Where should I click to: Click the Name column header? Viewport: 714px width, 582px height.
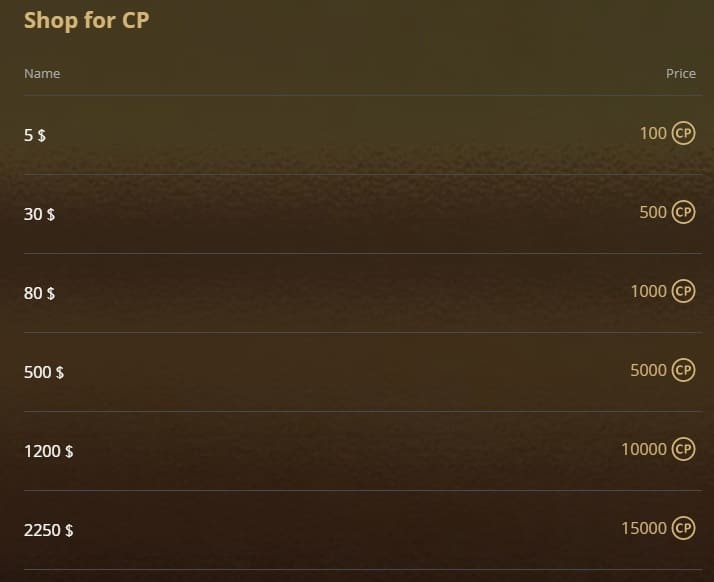pyautogui.click(x=42, y=74)
